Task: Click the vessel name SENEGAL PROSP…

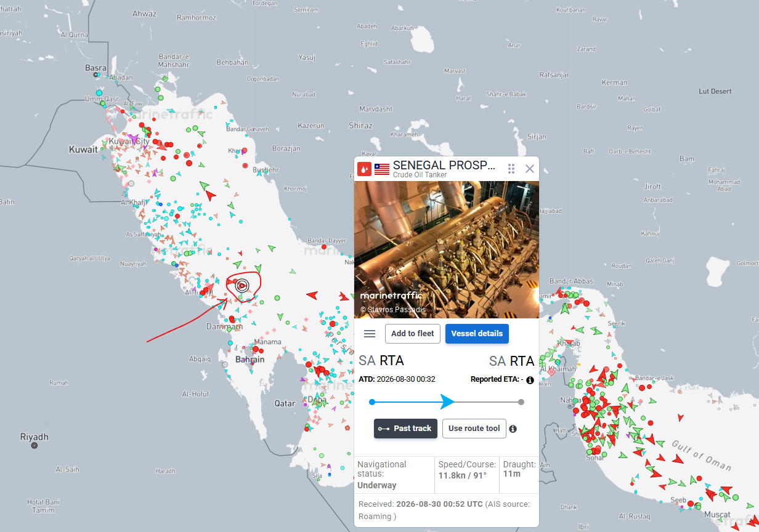Action: pyautogui.click(x=444, y=165)
